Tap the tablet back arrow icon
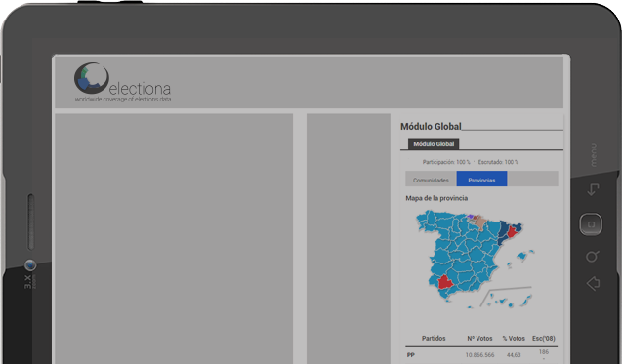622x364 pixels. tap(593, 189)
